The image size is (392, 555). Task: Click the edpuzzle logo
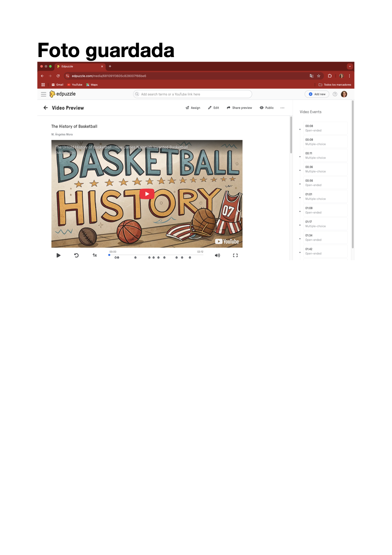[63, 94]
